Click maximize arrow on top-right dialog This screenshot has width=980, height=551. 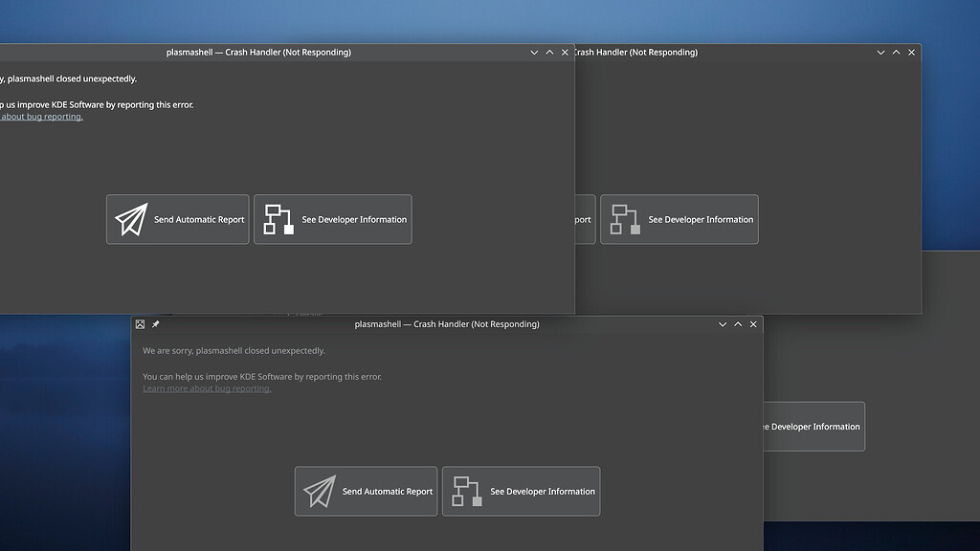pos(896,53)
